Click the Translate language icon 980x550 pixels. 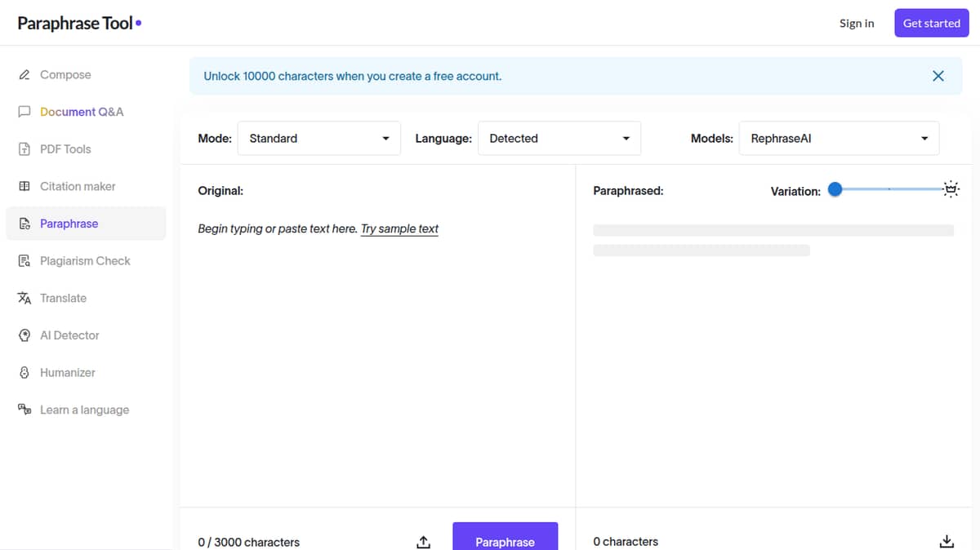(24, 298)
